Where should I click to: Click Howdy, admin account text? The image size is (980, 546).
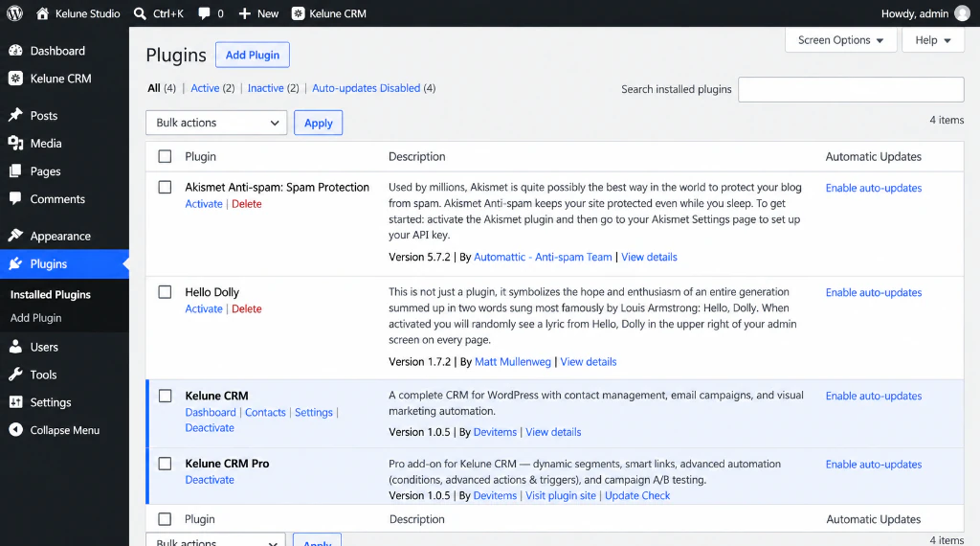coord(914,13)
